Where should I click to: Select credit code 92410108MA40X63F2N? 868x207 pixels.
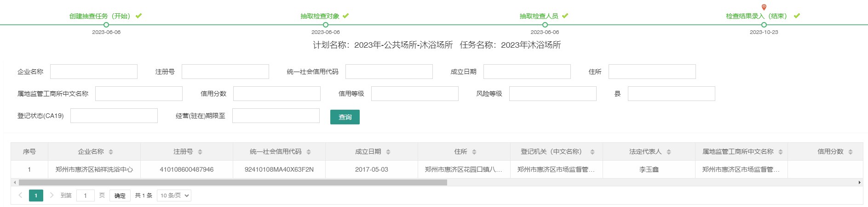tap(279, 169)
